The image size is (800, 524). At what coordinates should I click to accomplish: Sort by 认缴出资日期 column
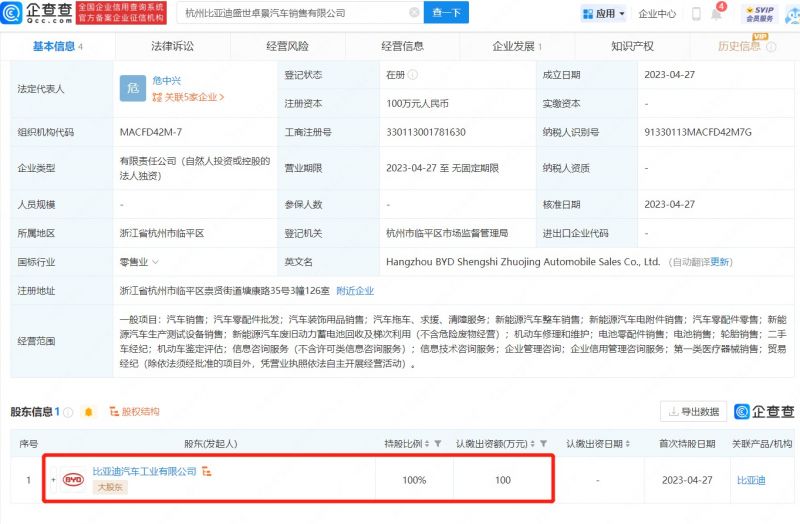tap(628, 444)
